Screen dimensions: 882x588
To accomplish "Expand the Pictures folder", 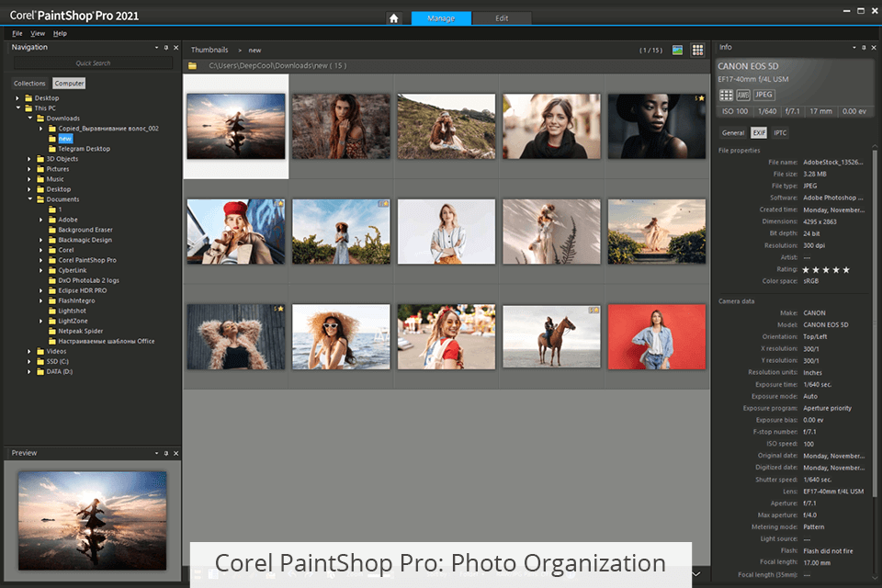I will pos(29,169).
